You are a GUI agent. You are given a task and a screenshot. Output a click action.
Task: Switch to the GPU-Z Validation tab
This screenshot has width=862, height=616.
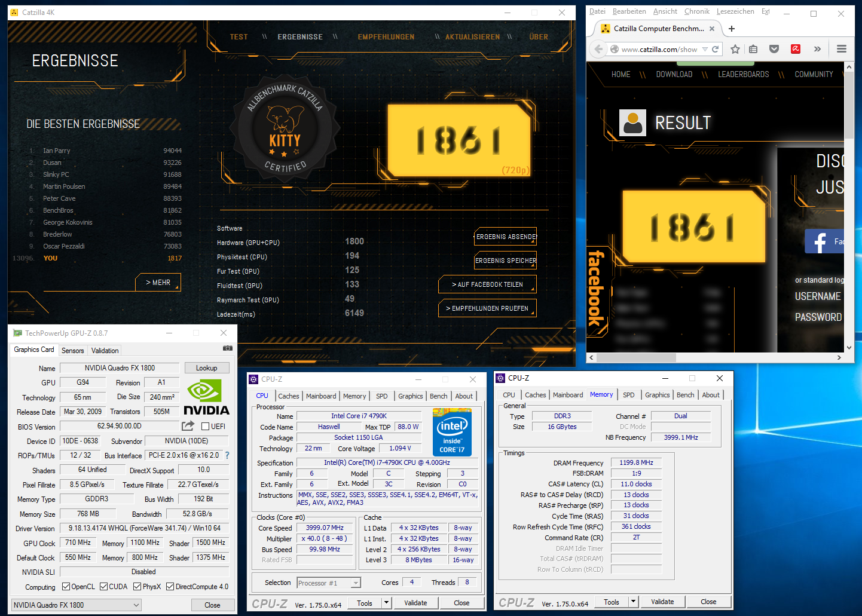(x=105, y=351)
